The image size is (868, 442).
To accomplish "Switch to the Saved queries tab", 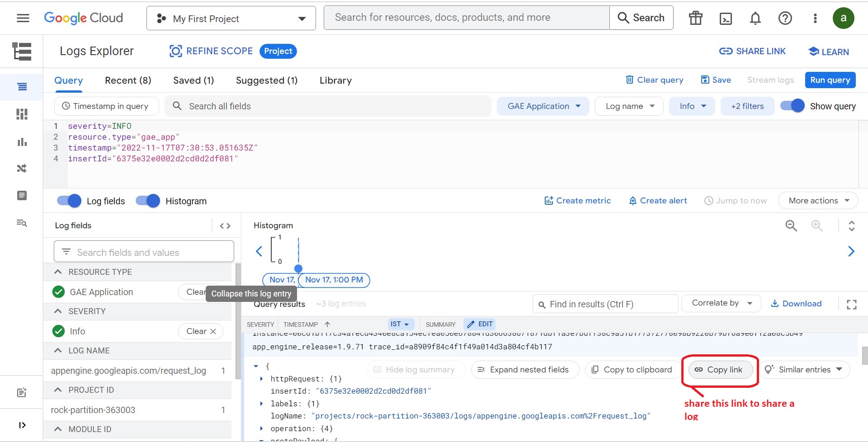I will [x=193, y=80].
